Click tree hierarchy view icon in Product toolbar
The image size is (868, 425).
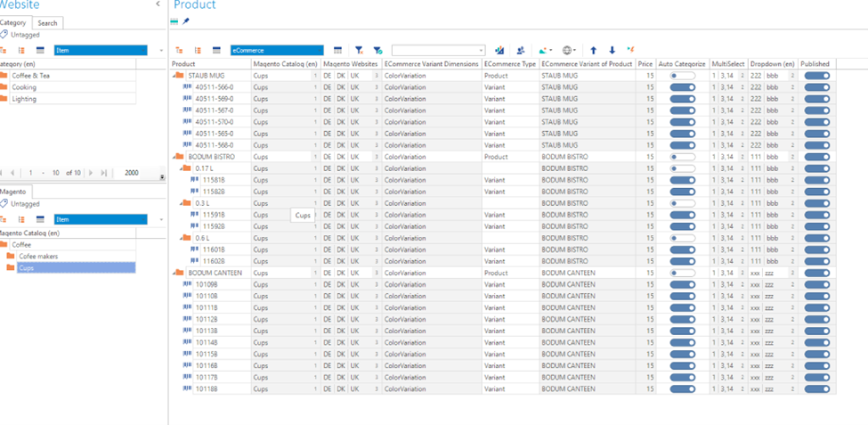point(180,50)
